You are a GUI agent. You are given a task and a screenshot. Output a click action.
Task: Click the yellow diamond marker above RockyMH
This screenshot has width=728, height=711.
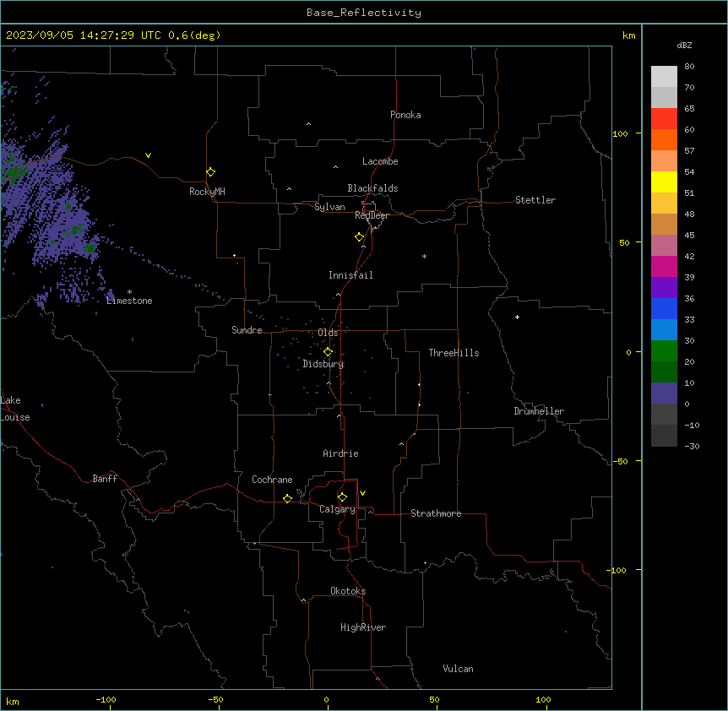[x=211, y=172]
